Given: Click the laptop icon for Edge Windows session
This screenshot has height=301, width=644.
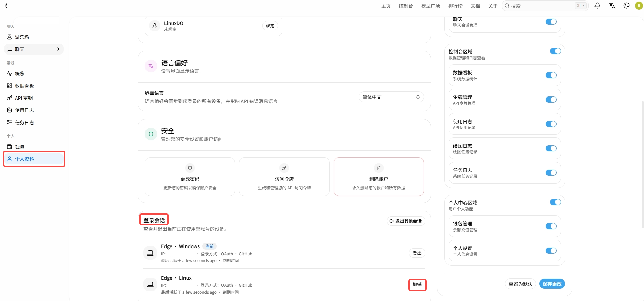Looking at the screenshot, I should (x=150, y=253).
